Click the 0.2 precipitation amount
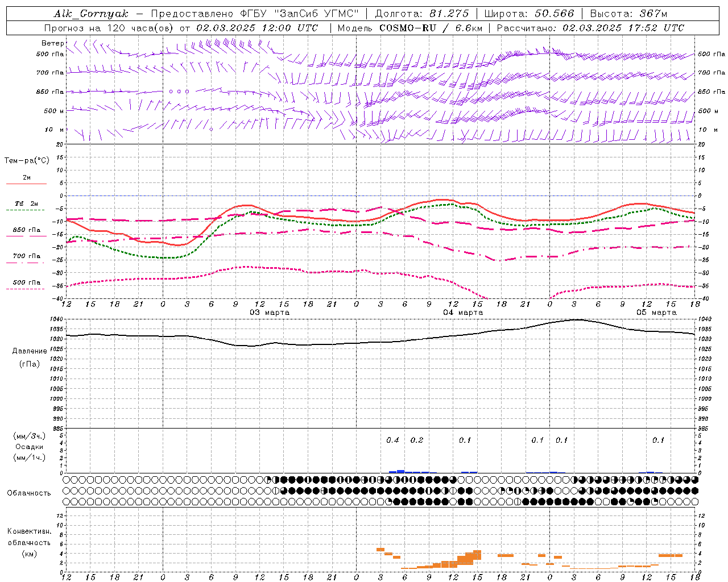The width and height of the screenshot is (728, 582). pos(417,440)
